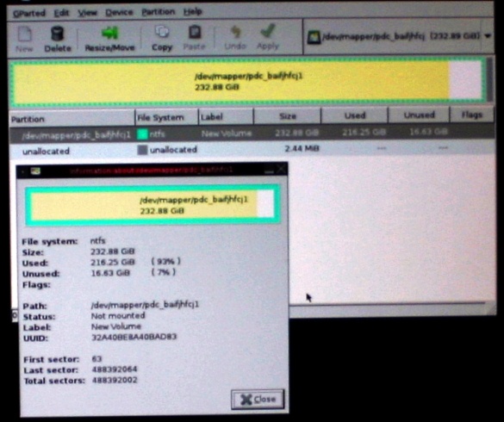Sort by Label column header
Image resolution: width=504 pixels, height=422 pixels.
coord(226,117)
